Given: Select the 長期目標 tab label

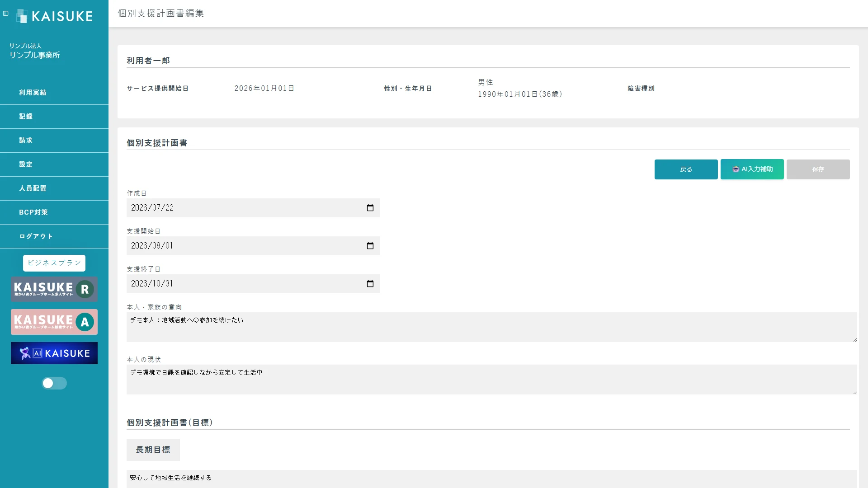Looking at the screenshot, I should click(x=153, y=450).
